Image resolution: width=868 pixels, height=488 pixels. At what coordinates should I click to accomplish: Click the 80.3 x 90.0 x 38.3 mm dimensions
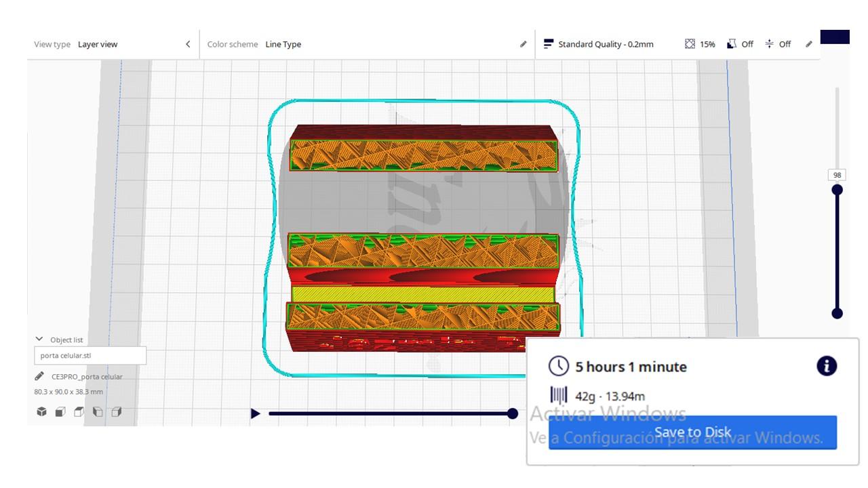tap(68, 392)
